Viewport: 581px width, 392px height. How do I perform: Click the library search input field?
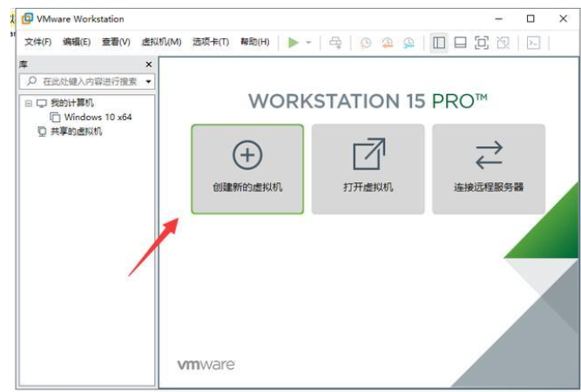click(x=87, y=81)
